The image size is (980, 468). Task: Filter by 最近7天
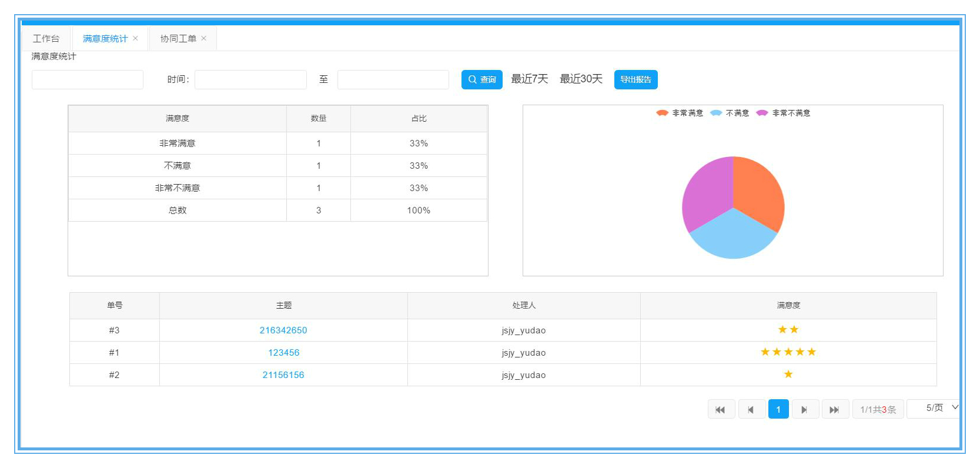click(x=529, y=79)
